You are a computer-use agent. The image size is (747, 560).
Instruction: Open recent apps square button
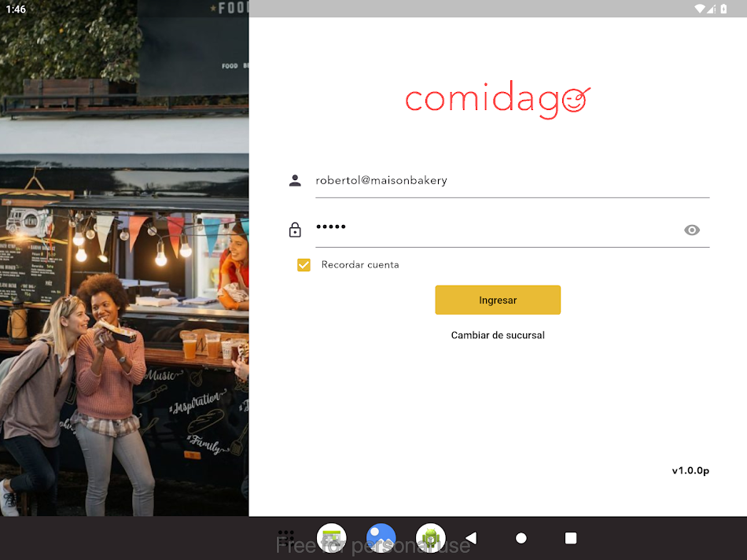570,538
